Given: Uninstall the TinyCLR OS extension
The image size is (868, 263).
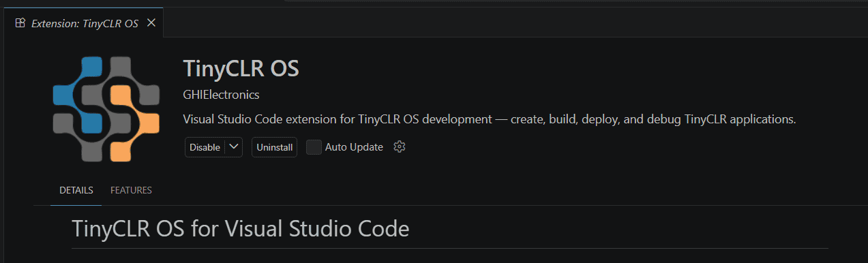Looking at the screenshot, I should pyautogui.click(x=274, y=147).
